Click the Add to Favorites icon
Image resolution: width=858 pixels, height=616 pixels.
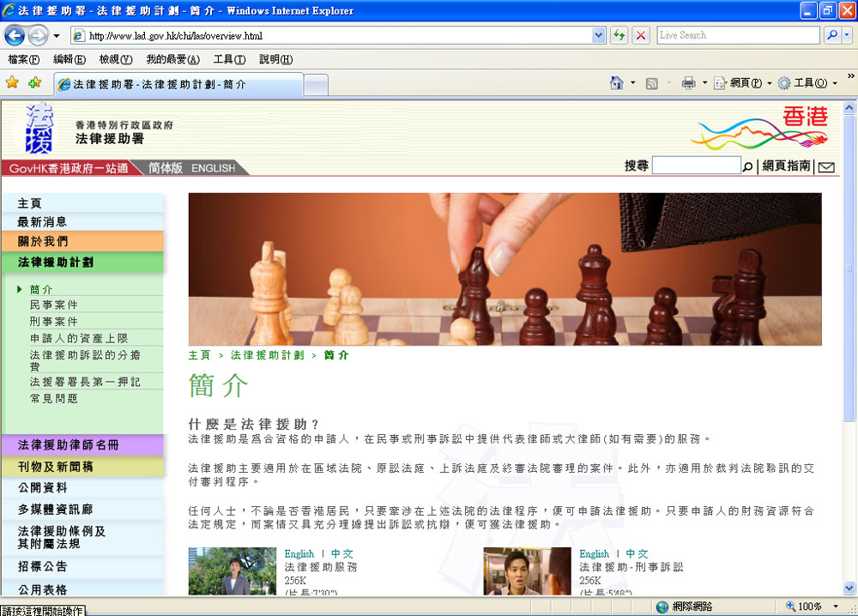click(x=34, y=83)
